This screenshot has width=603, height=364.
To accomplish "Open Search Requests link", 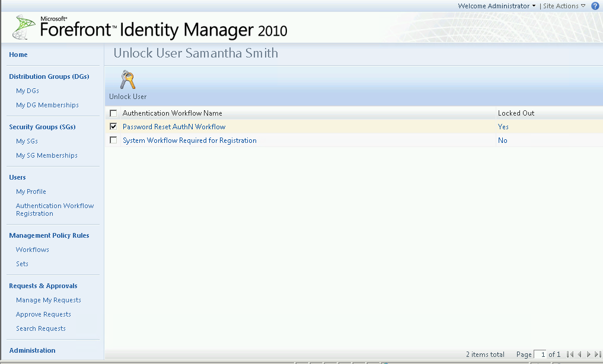I will click(x=41, y=328).
